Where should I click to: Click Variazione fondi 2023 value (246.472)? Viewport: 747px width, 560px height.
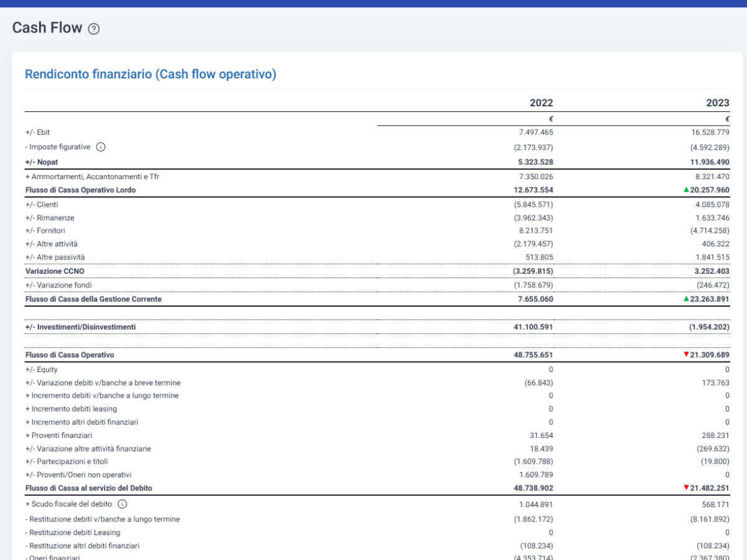coord(713,285)
